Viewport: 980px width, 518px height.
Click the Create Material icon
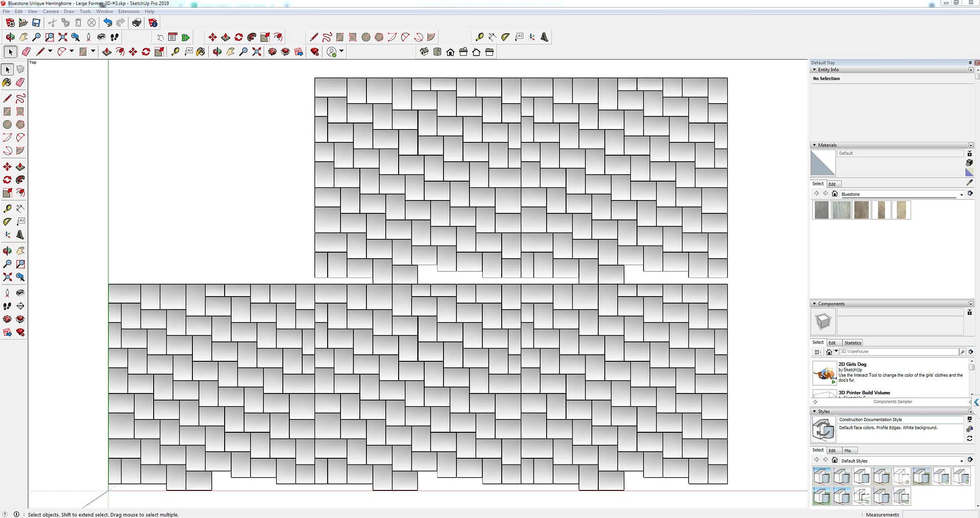(969, 163)
